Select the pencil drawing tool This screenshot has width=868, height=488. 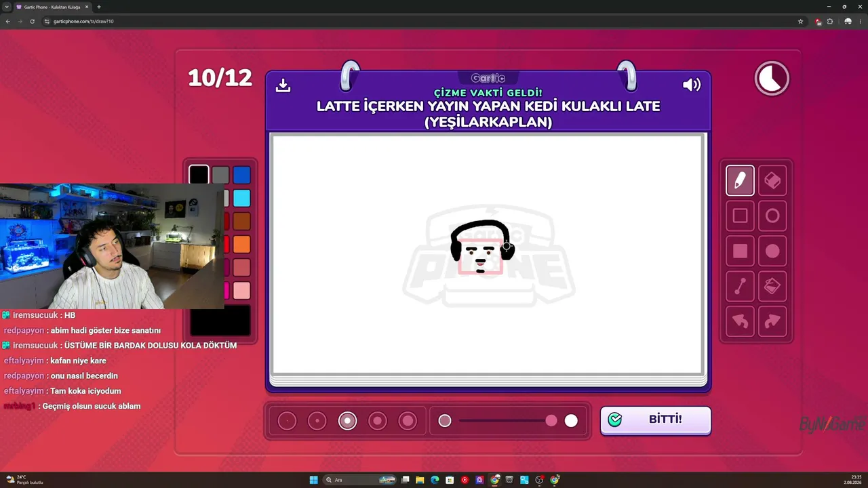click(740, 180)
